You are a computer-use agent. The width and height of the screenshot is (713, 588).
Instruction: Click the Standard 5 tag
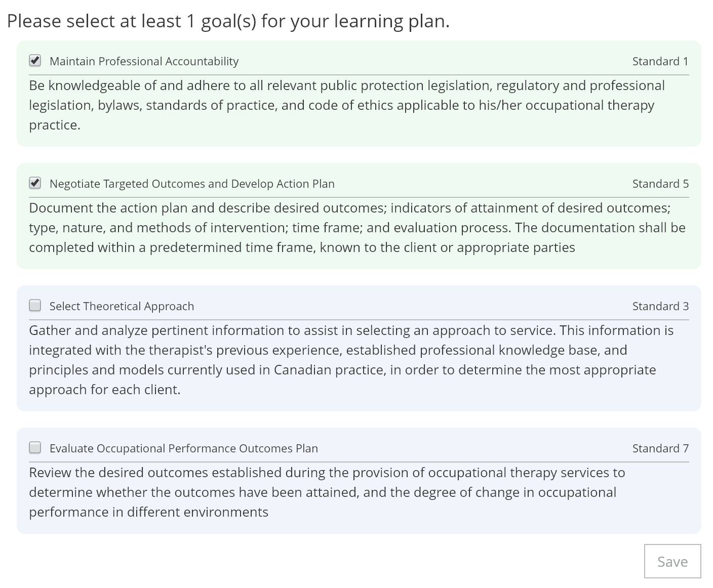pos(660,184)
